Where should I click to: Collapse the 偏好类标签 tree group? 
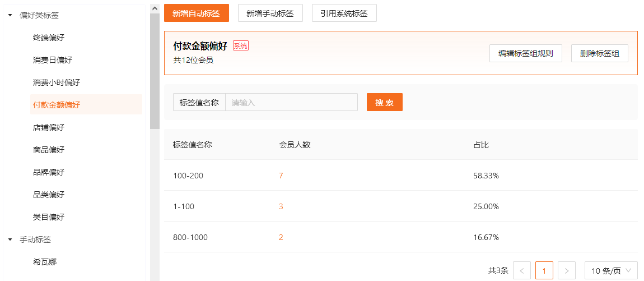point(10,15)
